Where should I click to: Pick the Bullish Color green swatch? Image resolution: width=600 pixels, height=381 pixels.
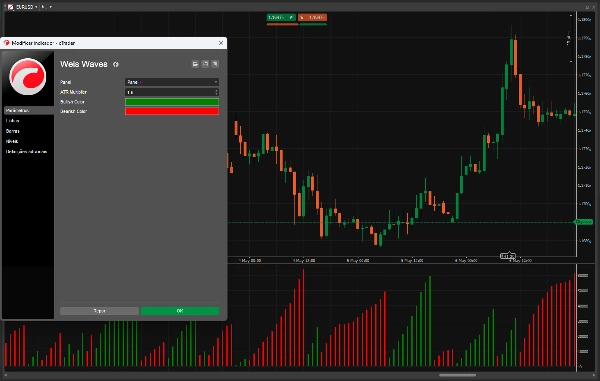pos(172,102)
